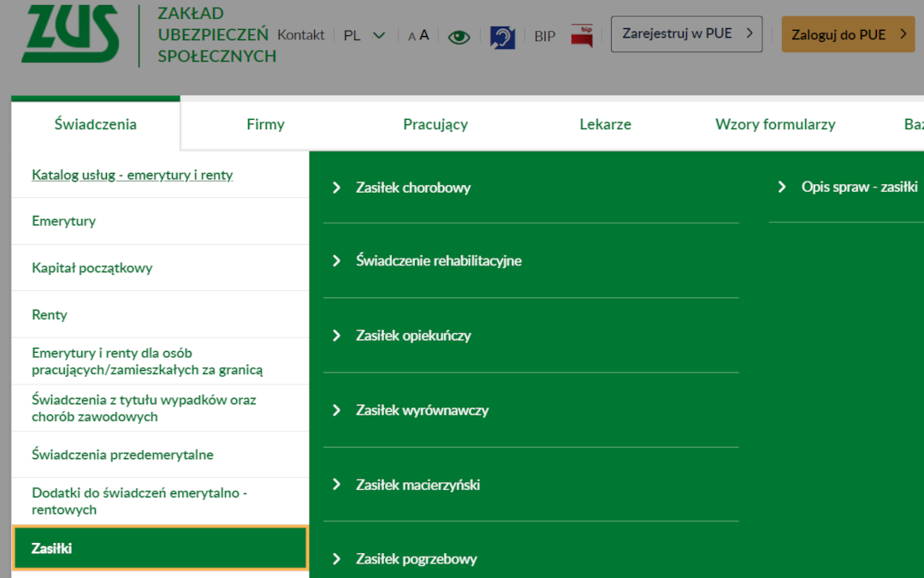Select the smaller font size A
This screenshot has width=924, height=578.
(412, 37)
